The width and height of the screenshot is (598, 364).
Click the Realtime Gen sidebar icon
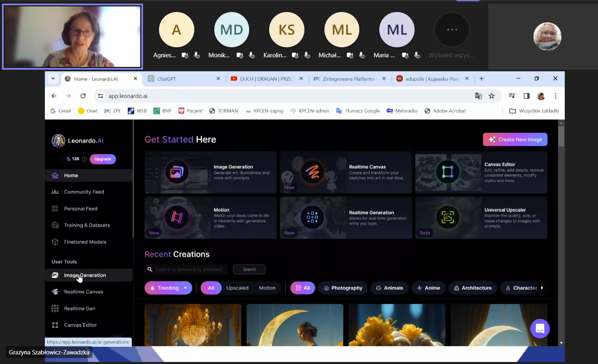tap(55, 308)
